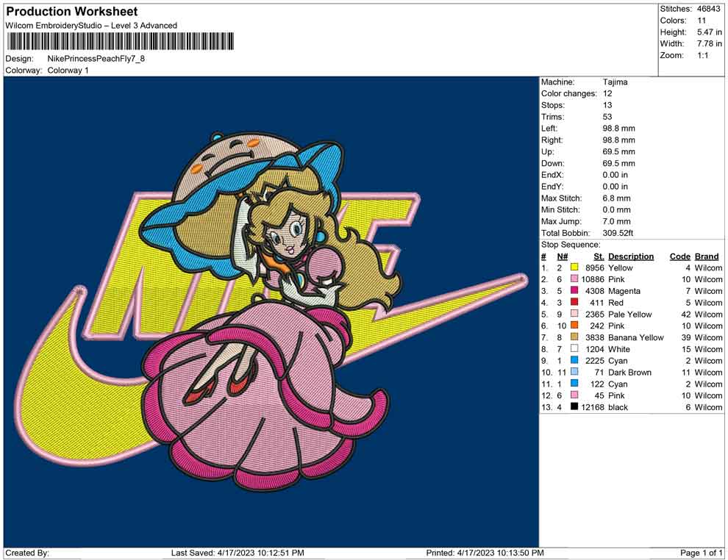The image size is (728, 560).
Task: Select the Height value '5.47 in'
Action: click(x=710, y=32)
